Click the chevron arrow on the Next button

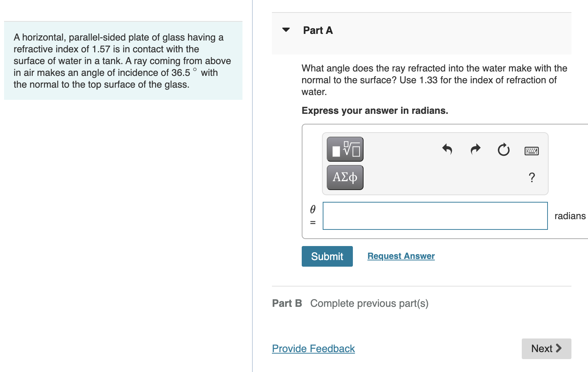[559, 348]
